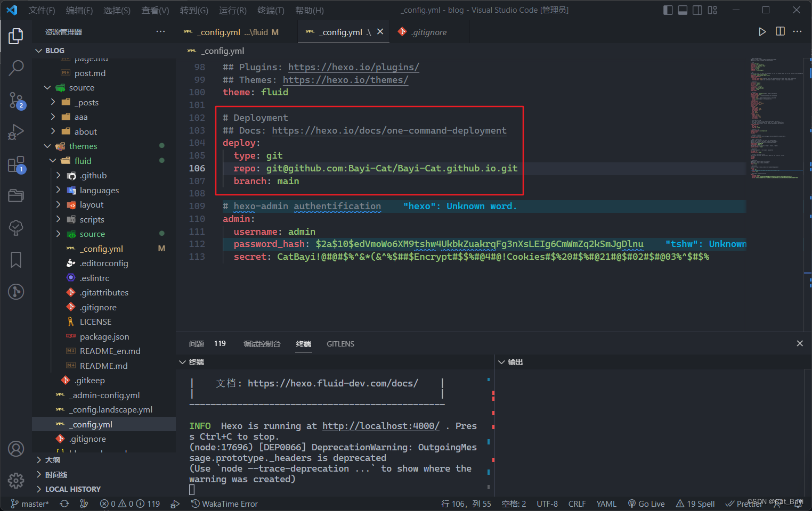Change YAML language mode in status bar
This screenshot has height=511, width=812.
coord(606,504)
